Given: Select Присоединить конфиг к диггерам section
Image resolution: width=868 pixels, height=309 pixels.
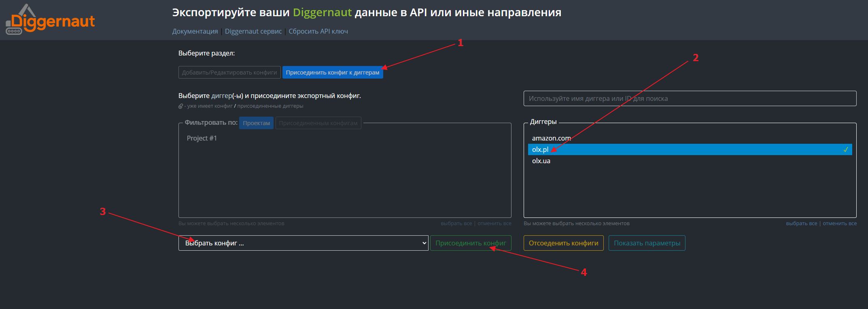Looking at the screenshot, I should [x=333, y=72].
